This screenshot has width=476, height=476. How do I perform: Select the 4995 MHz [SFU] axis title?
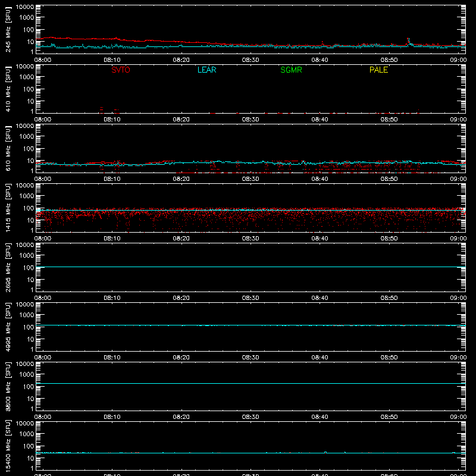8,327
